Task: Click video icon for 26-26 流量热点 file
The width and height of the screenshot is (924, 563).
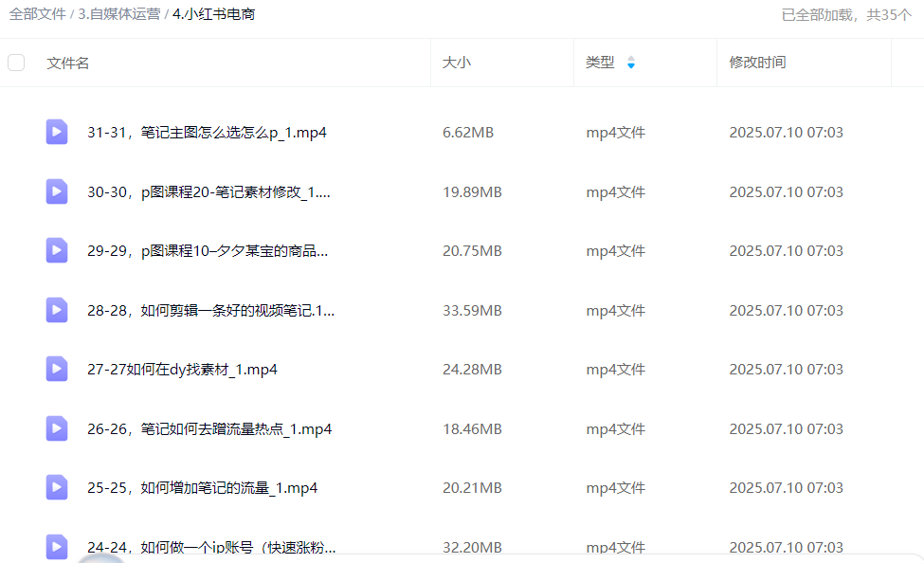Action: pyautogui.click(x=57, y=429)
